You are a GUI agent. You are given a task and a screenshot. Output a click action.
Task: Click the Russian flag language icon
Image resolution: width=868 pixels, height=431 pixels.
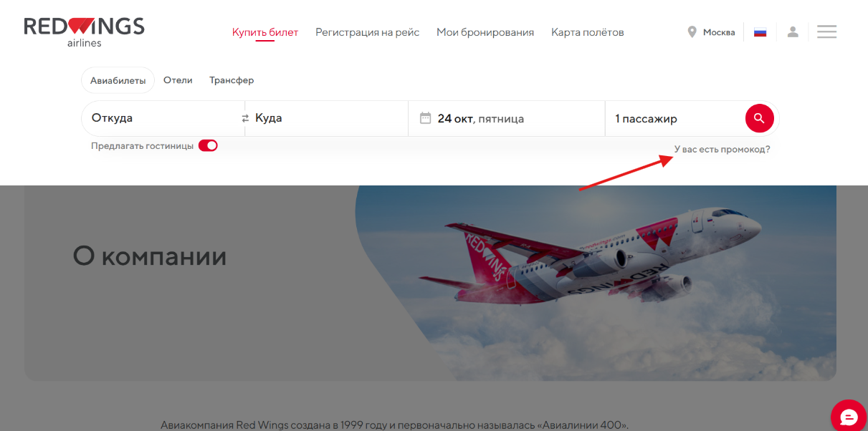760,32
